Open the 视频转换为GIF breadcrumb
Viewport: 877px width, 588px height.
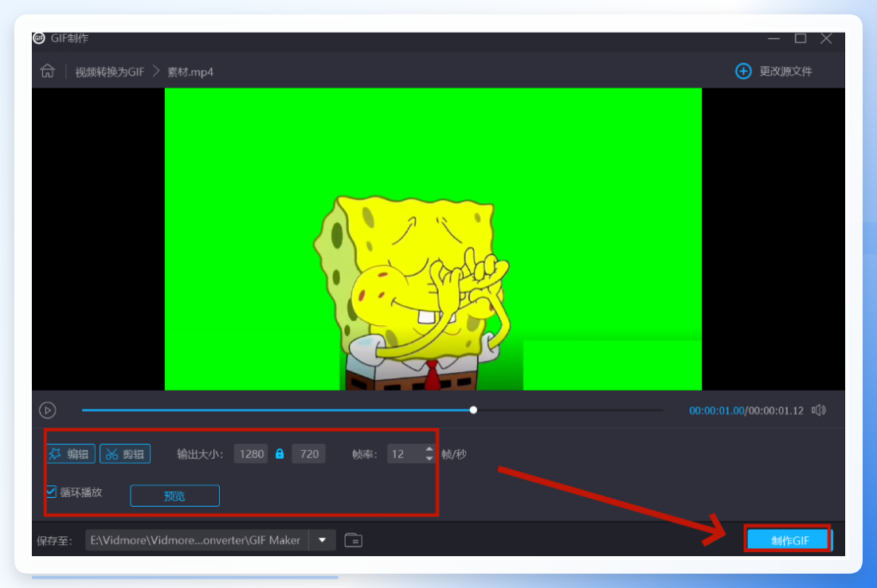click(110, 72)
